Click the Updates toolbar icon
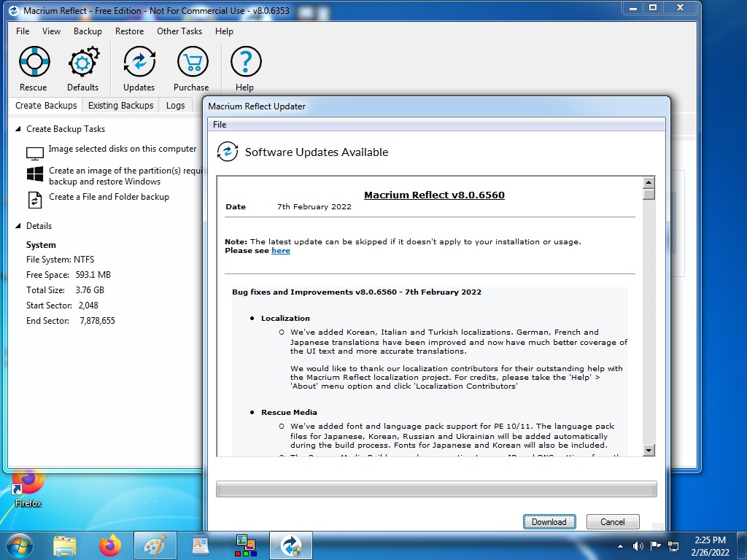747x560 pixels. point(139,61)
